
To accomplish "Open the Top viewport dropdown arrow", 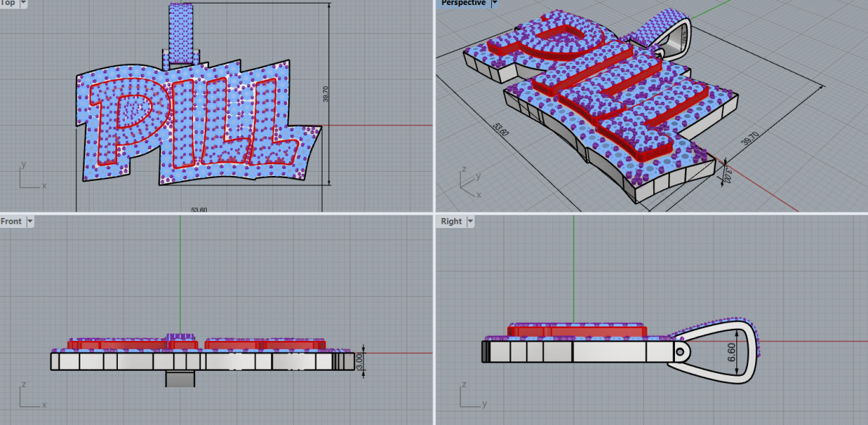I will tap(23, 3).
